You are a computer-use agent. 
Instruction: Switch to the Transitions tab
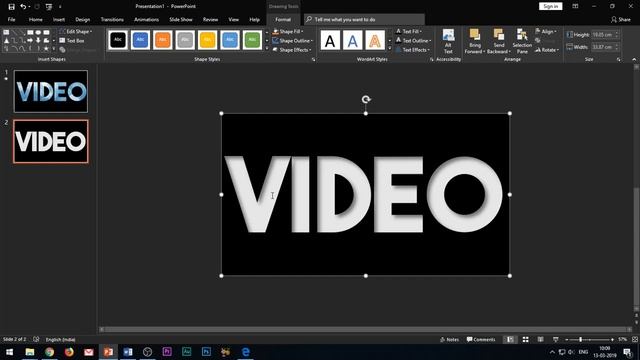point(112,20)
